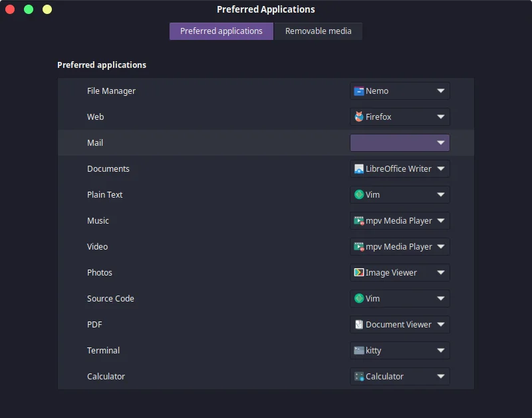The width and height of the screenshot is (532, 418).
Task: Switch to the Removable media tab
Action: [319, 31]
